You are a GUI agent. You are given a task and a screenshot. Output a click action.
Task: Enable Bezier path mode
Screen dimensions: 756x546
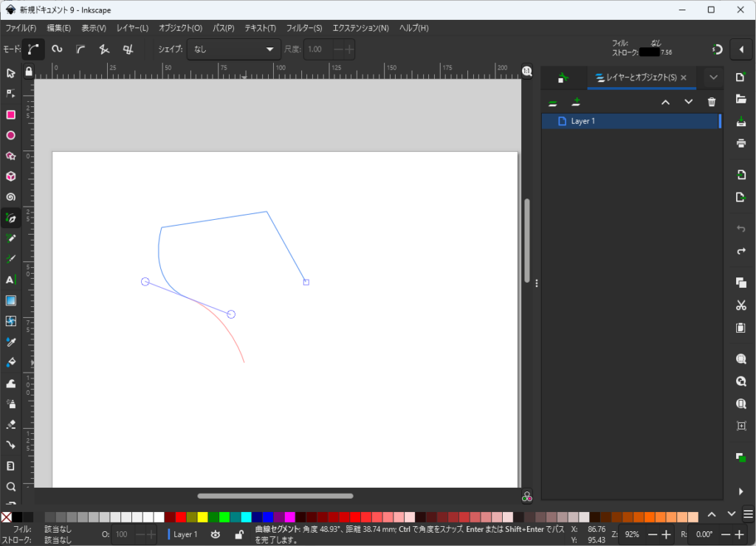click(x=33, y=49)
